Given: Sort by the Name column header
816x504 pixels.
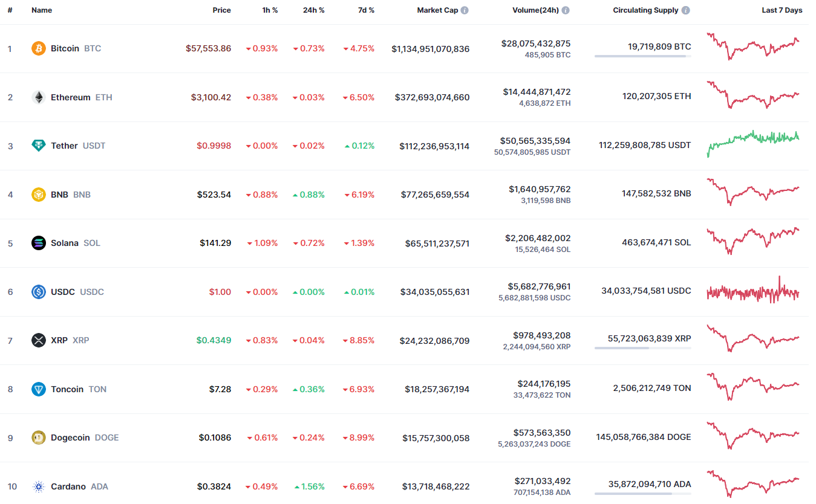Looking at the screenshot, I should pyautogui.click(x=42, y=10).
